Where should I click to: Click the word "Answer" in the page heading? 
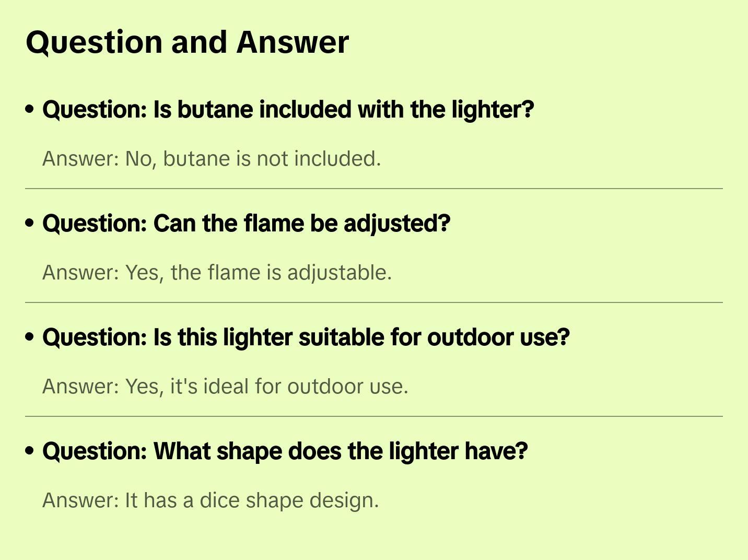(x=293, y=42)
